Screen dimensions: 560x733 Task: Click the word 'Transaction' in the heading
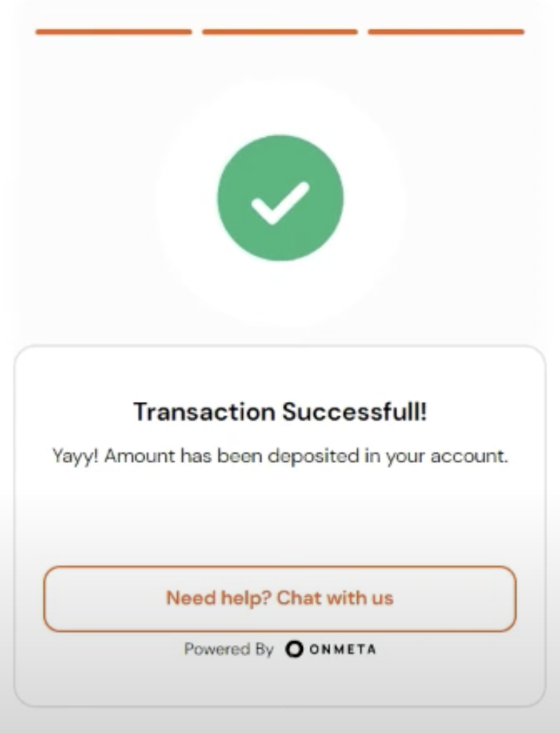click(x=204, y=412)
